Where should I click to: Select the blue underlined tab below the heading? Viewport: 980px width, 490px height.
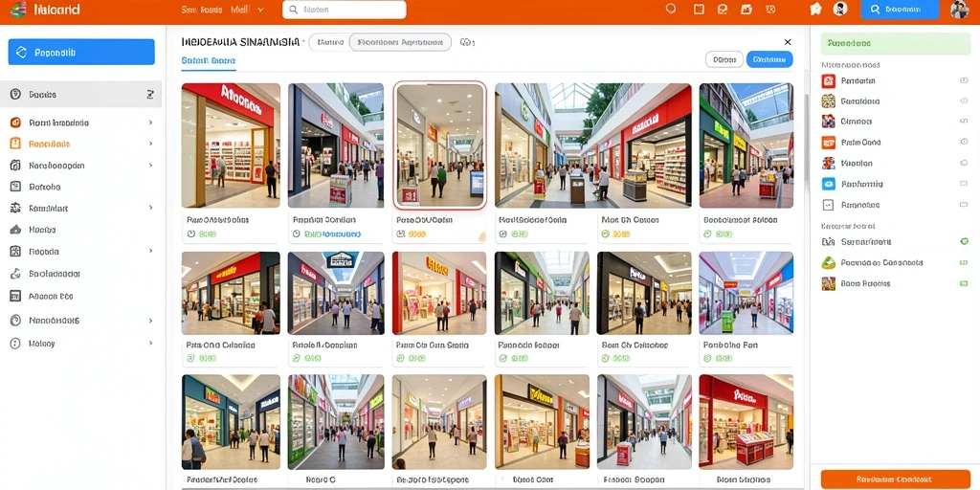click(x=208, y=61)
